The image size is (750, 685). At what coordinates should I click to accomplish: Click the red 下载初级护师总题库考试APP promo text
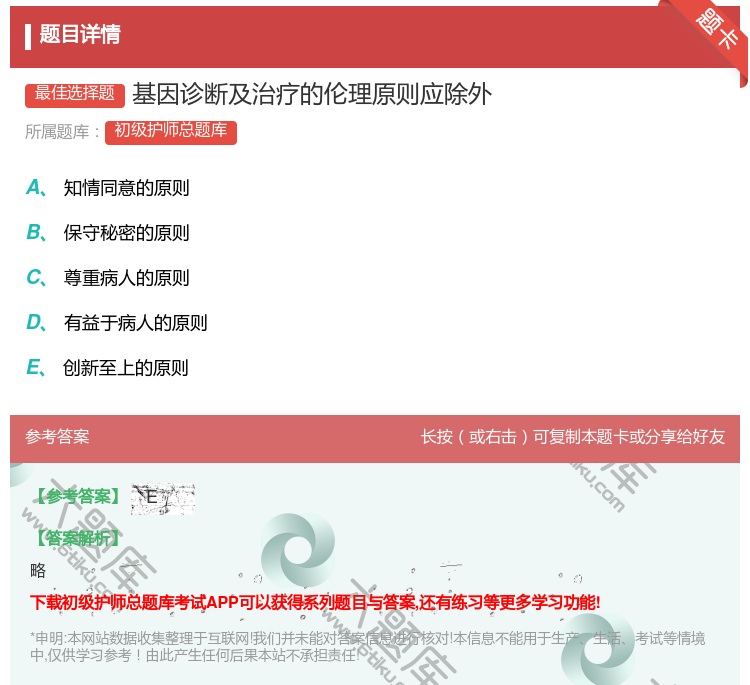pyautogui.click(x=315, y=602)
